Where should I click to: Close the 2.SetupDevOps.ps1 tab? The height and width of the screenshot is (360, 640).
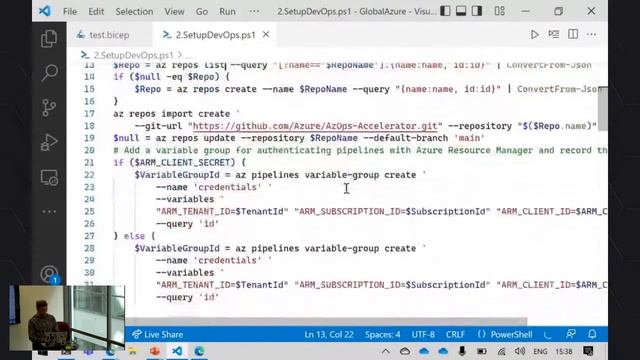pyautogui.click(x=266, y=35)
